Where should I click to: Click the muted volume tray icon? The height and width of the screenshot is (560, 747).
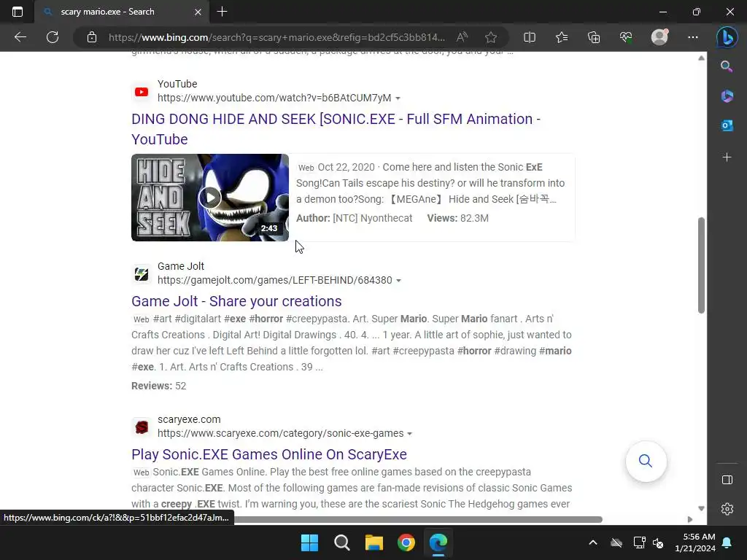pos(659,542)
